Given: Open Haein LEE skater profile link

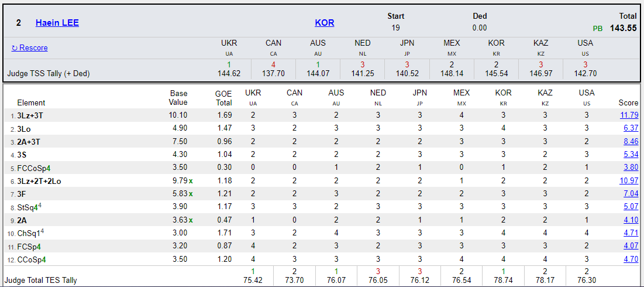Looking at the screenshot, I should click(57, 23).
